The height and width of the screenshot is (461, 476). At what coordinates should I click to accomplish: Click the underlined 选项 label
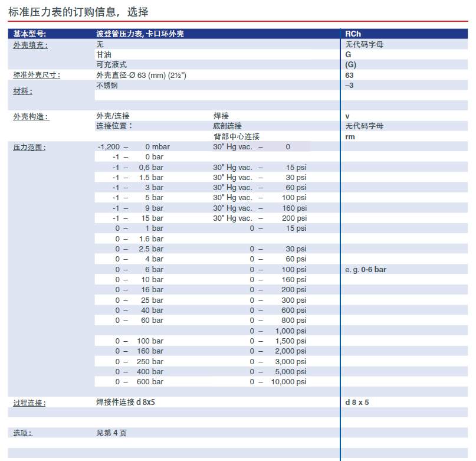click(x=23, y=433)
